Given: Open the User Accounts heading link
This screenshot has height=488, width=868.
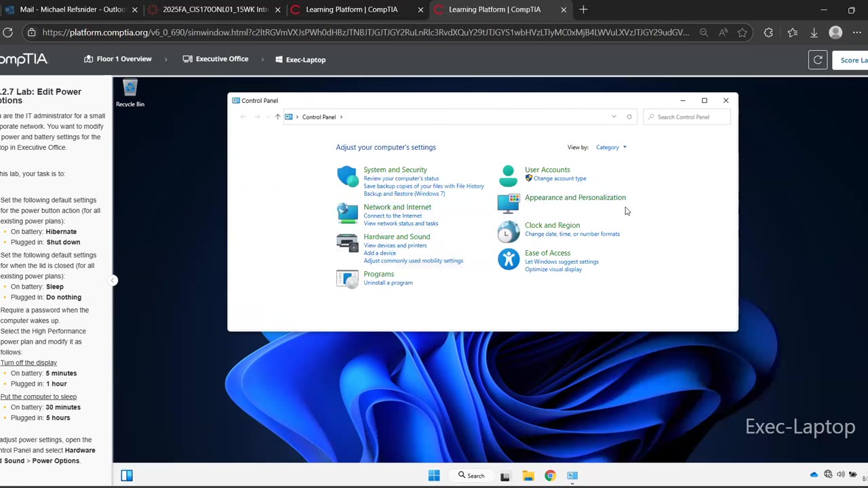Looking at the screenshot, I should click(547, 169).
